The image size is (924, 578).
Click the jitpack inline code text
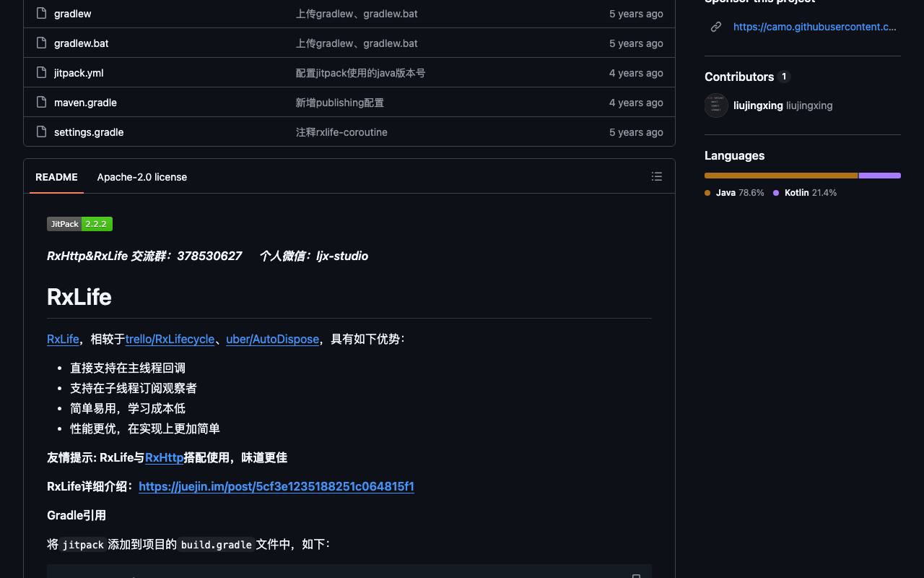pyautogui.click(x=83, y=545)
